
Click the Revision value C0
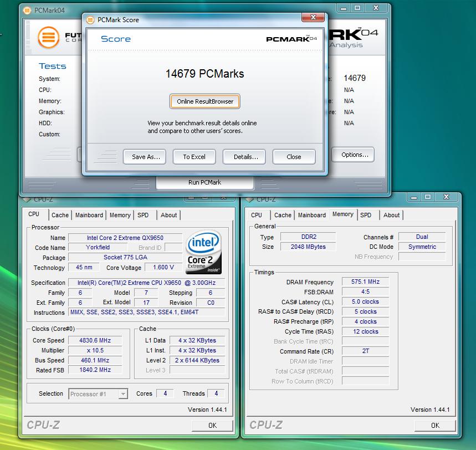click(x=211, y=303)
